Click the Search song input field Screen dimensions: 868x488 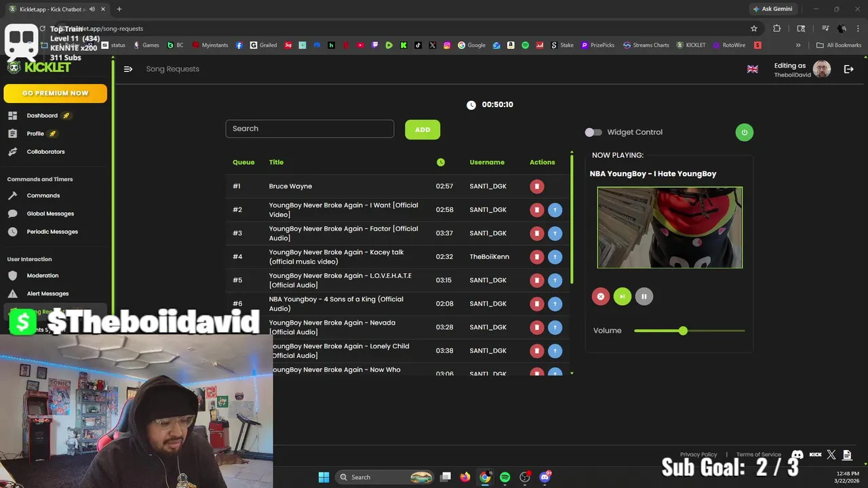click(310, 129)
